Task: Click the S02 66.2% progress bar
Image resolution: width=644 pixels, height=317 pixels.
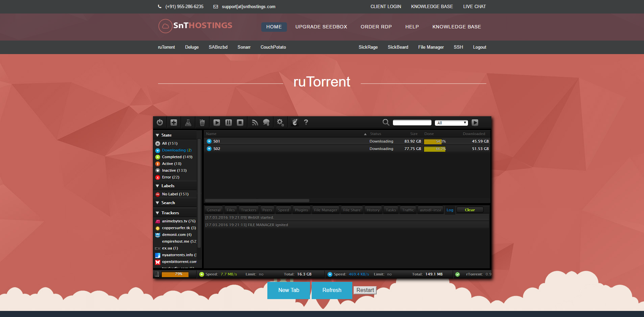Action: pos(435,149)
